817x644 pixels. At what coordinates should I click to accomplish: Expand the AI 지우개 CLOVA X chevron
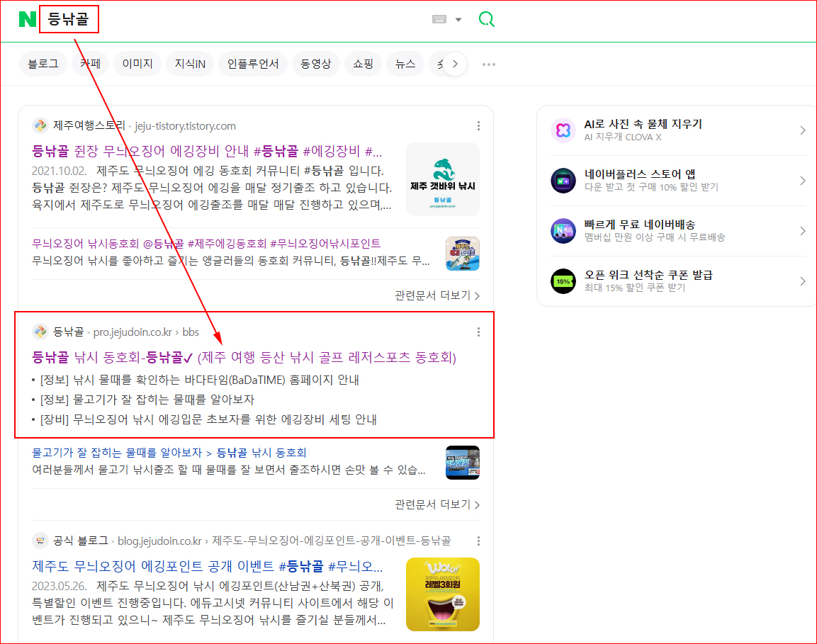(x=802, y=130)
